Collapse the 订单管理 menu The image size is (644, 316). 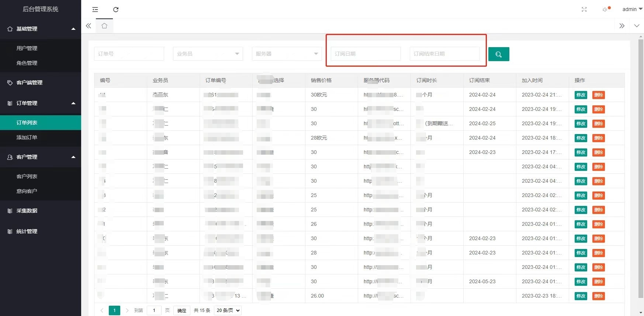(41, 103)
